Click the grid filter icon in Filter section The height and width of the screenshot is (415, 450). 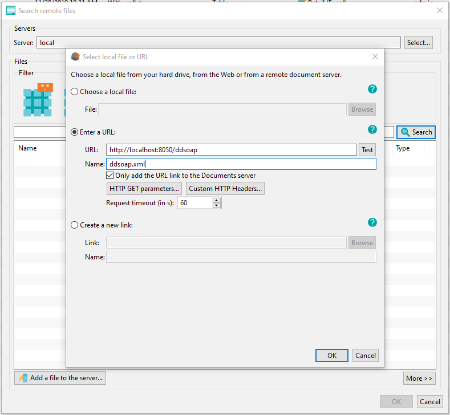38,100
